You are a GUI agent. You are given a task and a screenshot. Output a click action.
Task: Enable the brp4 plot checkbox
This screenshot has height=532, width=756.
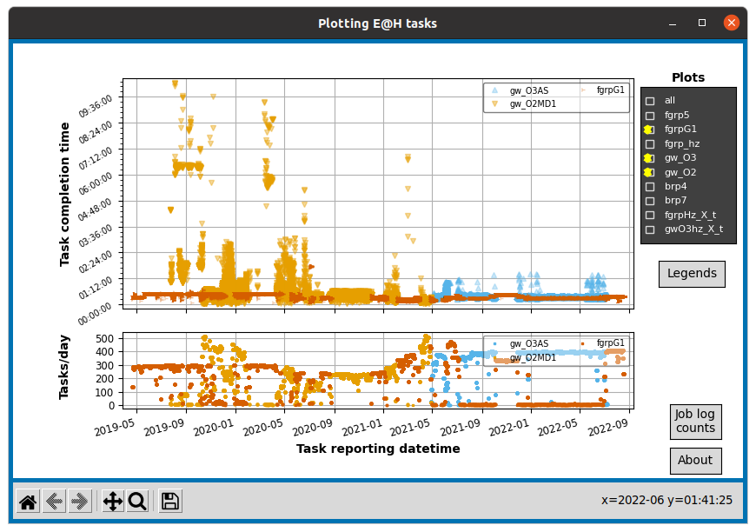650,187
